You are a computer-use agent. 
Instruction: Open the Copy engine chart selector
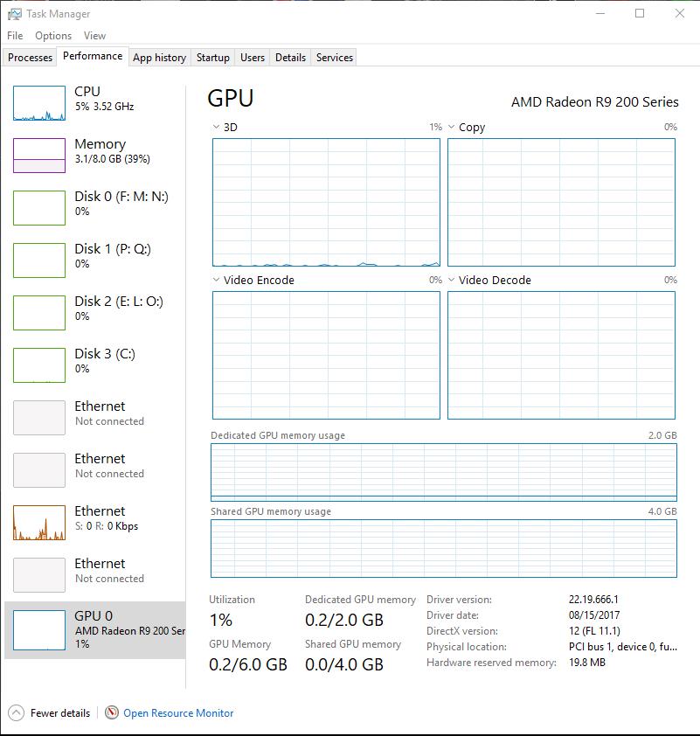point(450,127)
